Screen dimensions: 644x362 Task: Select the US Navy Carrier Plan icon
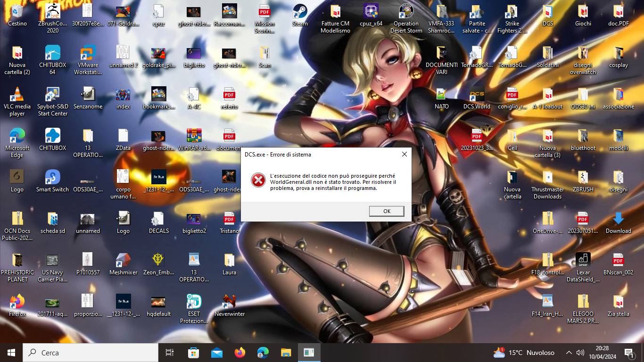[52, 267]
